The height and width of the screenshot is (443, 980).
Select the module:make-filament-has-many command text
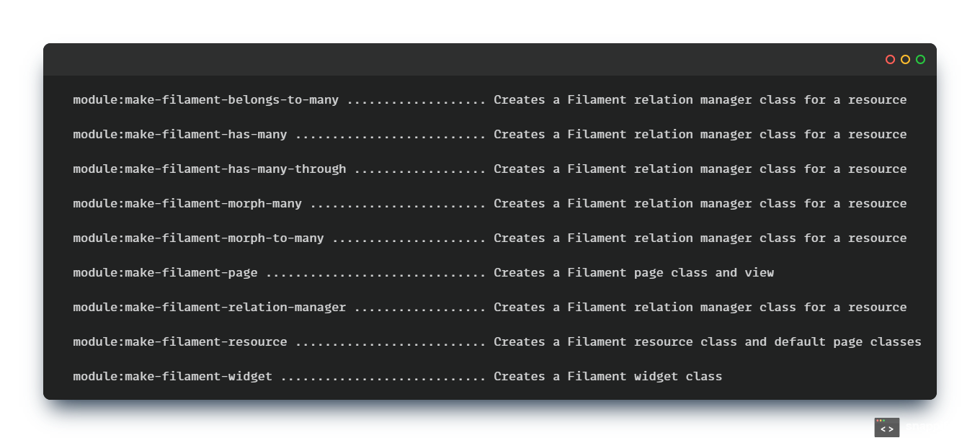point(180,135)
